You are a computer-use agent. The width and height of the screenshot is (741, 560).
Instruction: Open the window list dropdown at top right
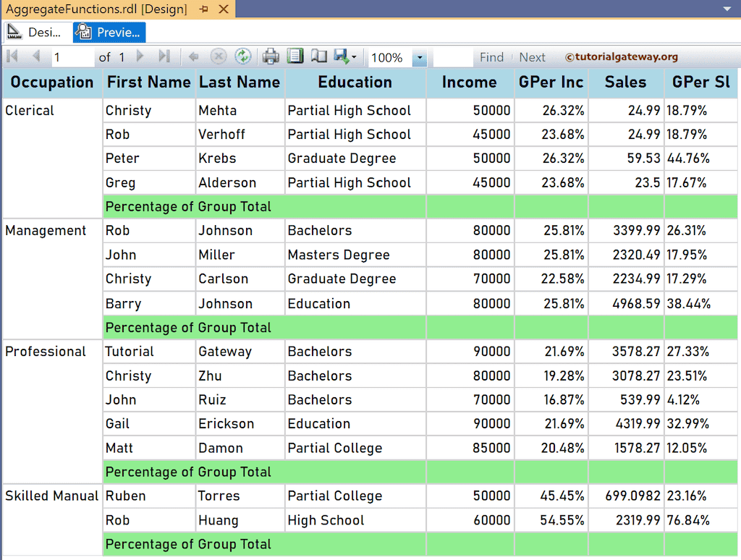(727, 9)
